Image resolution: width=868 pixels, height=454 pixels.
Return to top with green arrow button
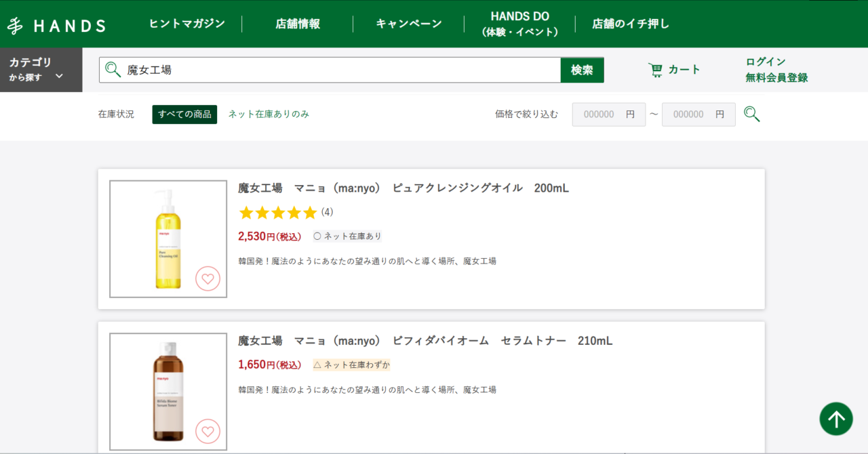click(836, 419)
